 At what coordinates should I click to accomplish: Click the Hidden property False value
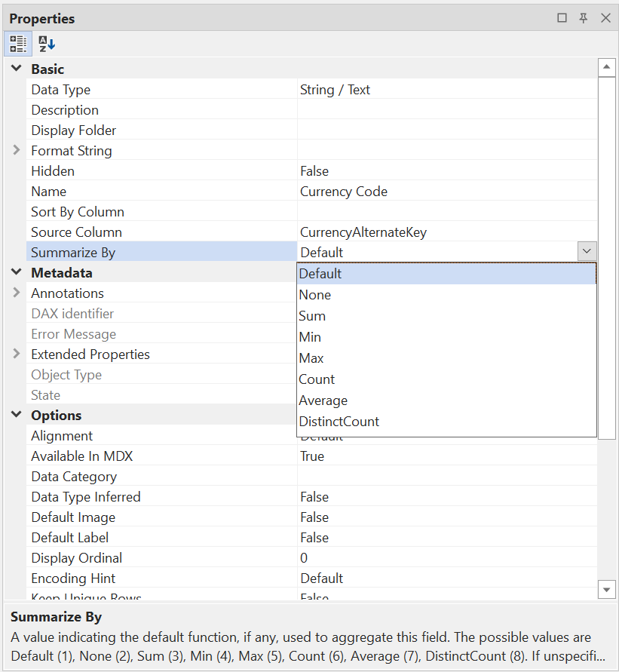[314, 171]
